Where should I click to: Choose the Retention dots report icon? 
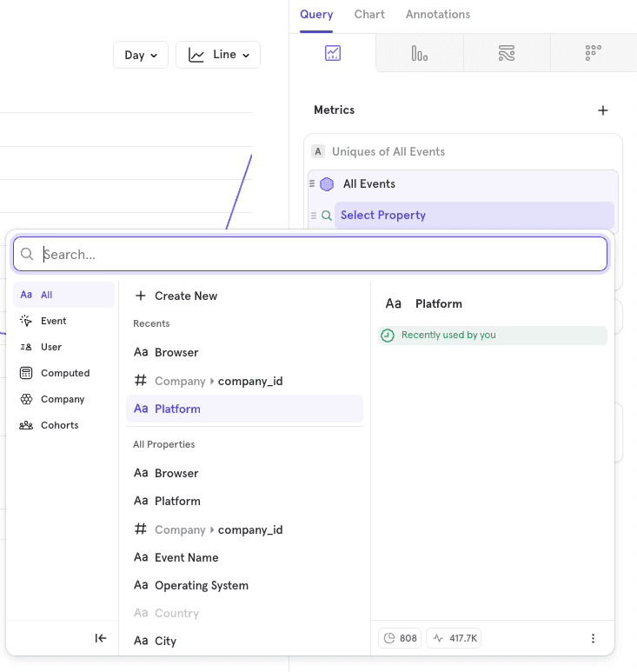point(594,53)
